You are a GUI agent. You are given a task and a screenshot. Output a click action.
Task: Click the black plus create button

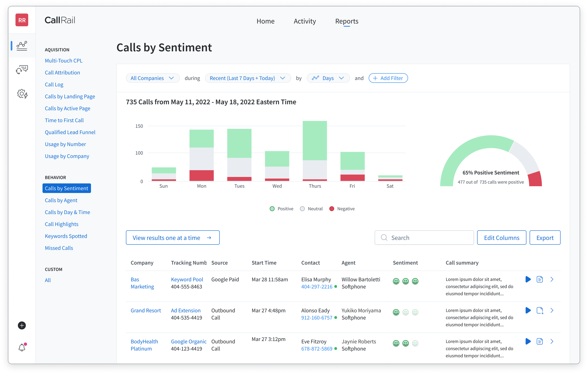[x=22, y=325]
